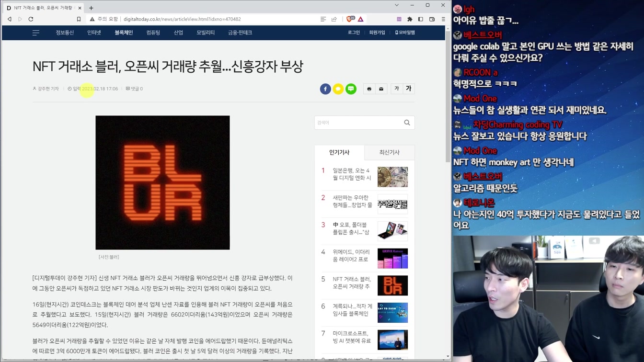Close the NFT article browser tab

click(x=80, y=8)
